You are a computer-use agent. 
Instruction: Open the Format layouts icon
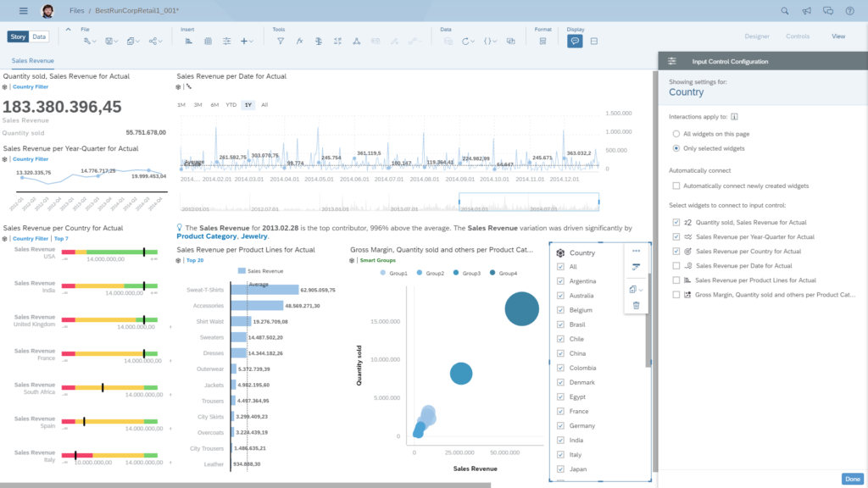(543, 41)
